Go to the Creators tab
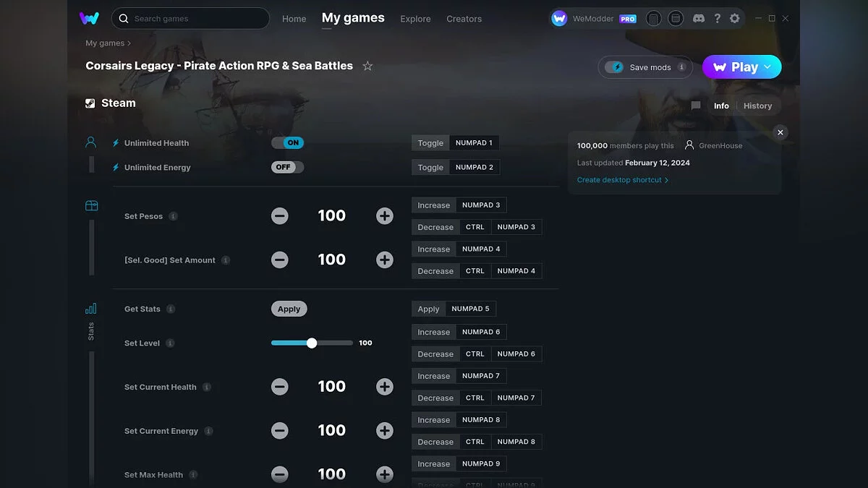Screen dimensions: 868x488 pos(464,19)
